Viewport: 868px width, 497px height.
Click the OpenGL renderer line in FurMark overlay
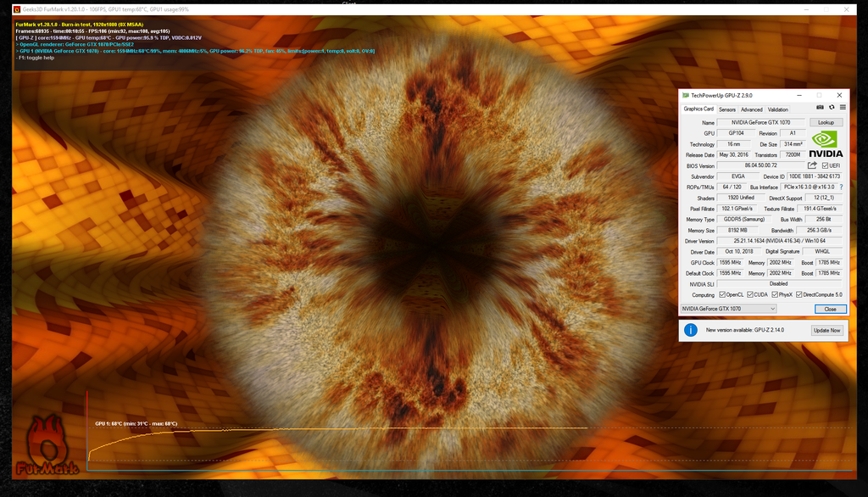75,44
